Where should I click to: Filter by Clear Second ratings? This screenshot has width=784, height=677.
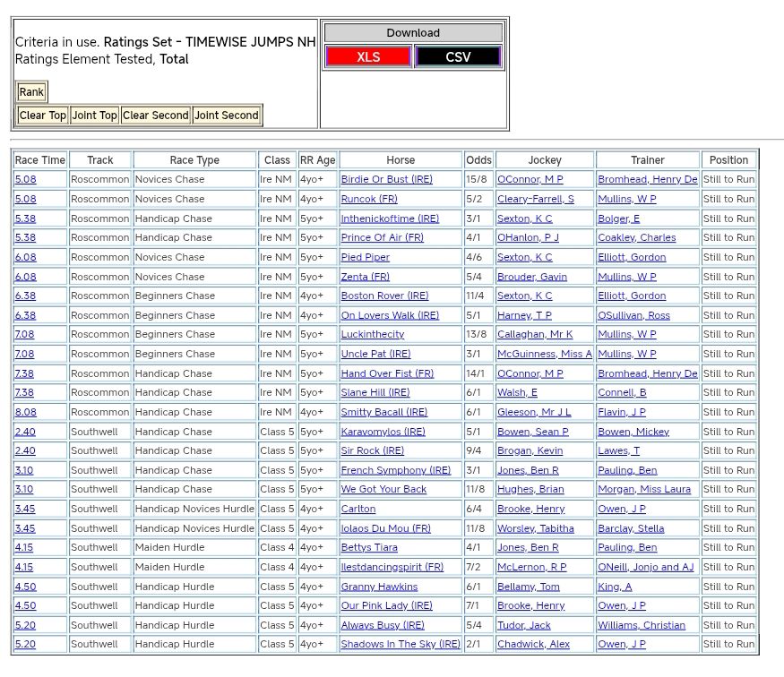156,116
